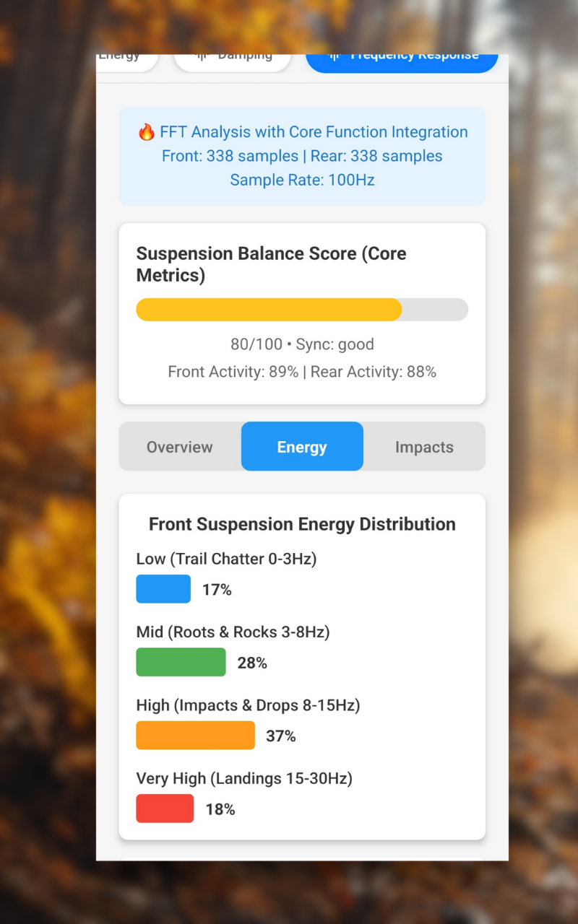
Task: Select the blue Energy segment tab
Action: (x=302, y=447)
